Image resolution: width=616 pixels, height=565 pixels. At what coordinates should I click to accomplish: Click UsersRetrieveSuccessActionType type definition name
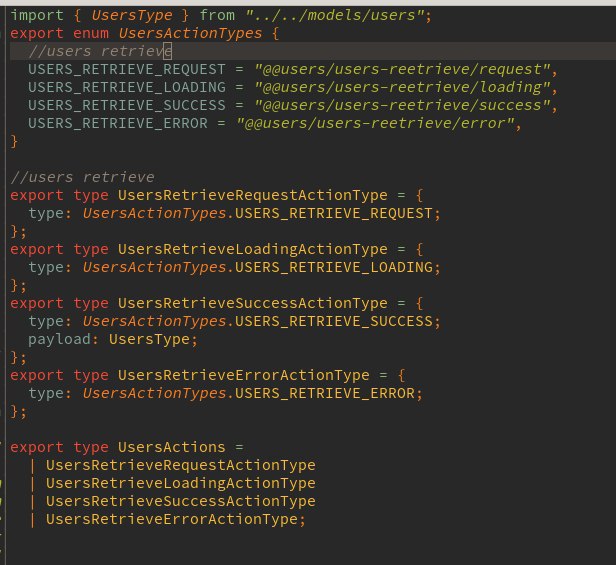coord(253,303)
